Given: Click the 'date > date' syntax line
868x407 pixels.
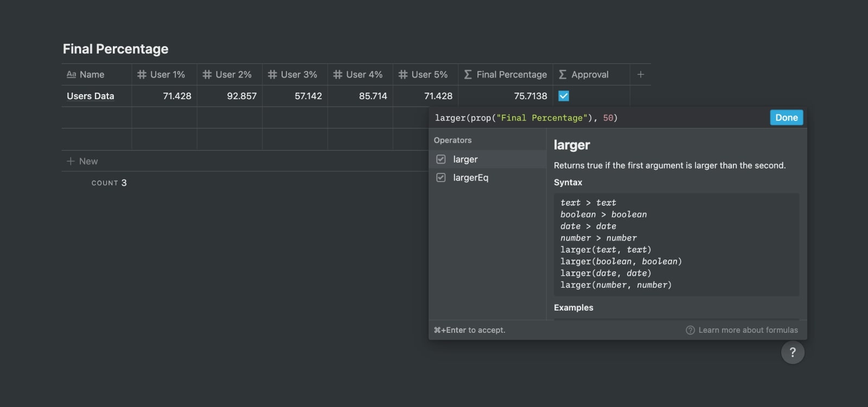Looking at the screenshot, I should pos(589,226).
